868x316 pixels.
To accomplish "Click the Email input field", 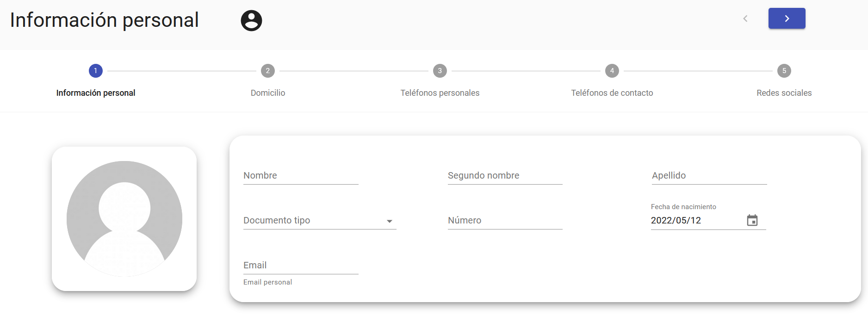I will [301, 266].
